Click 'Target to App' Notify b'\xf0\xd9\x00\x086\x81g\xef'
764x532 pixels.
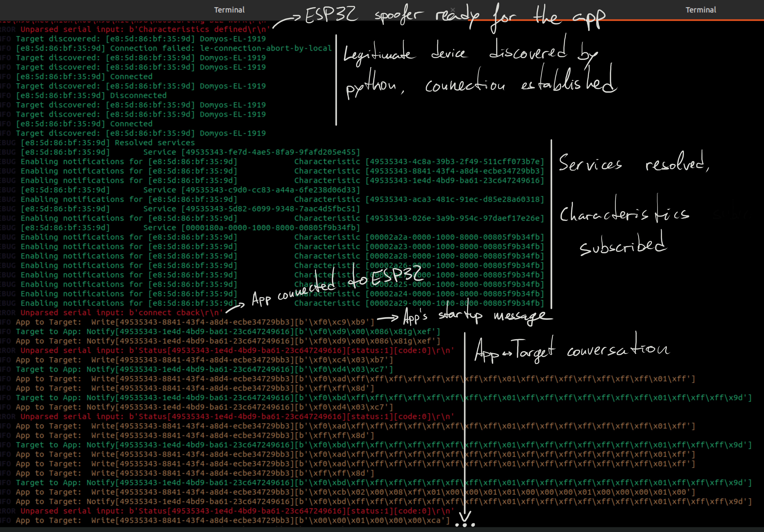point(220,332)
